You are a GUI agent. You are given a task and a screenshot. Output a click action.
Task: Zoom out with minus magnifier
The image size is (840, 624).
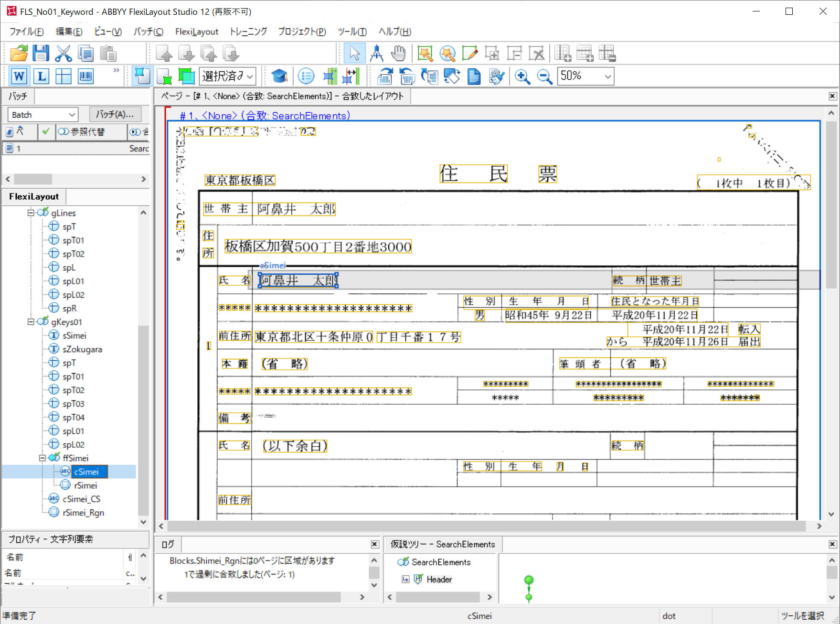[x=544, y=76]
